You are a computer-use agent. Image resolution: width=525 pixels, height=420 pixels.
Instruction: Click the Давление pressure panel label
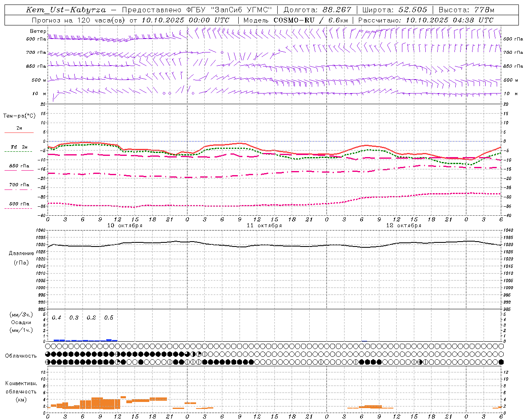tap(21, 253)
